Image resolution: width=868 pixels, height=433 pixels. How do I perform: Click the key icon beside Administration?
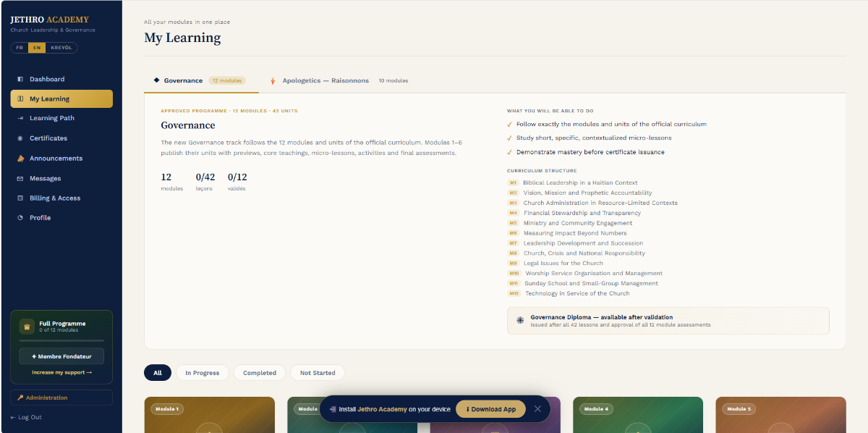(x=20, y=398)
